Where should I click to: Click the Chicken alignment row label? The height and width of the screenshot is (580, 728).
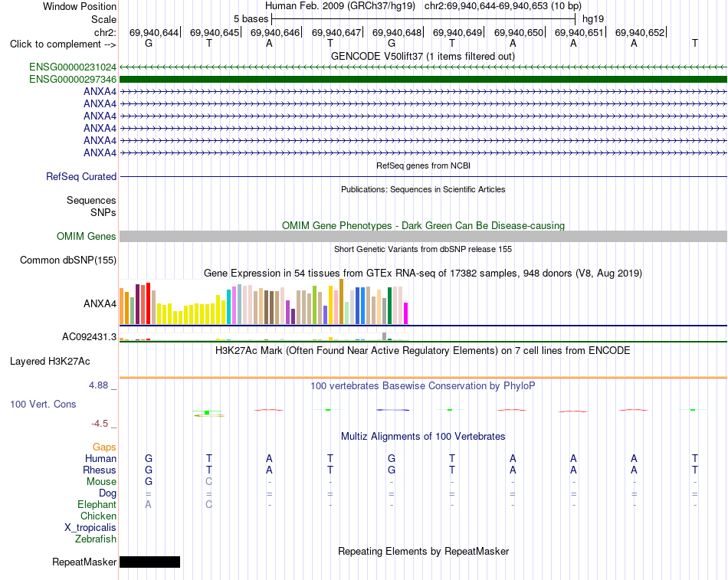98,516
